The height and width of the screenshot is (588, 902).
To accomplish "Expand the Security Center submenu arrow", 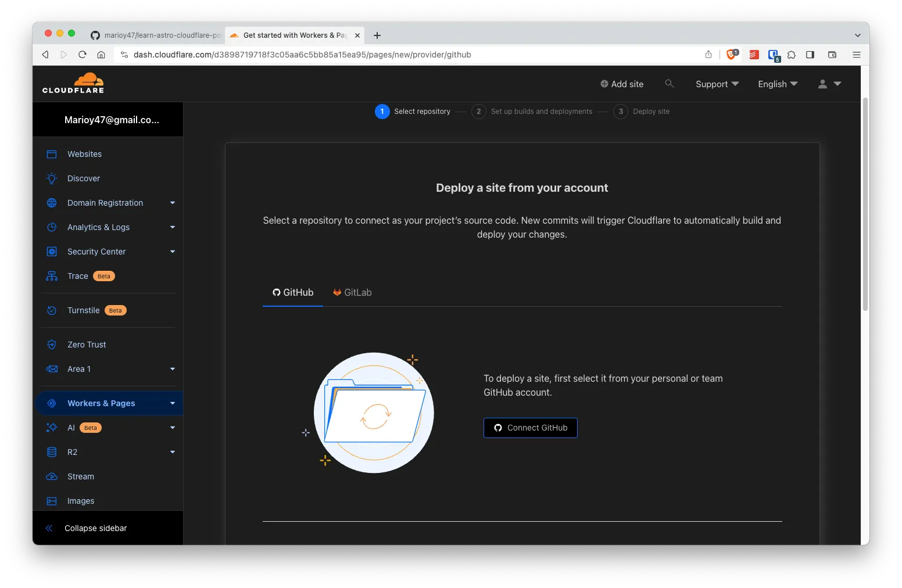I will 173,252.
